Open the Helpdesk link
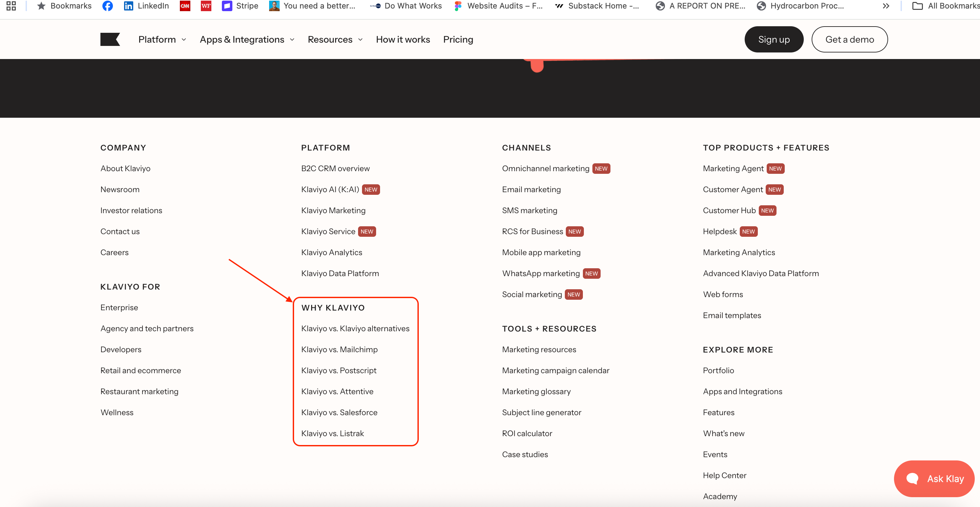This screenshot has width=980, height=507. 720,232
